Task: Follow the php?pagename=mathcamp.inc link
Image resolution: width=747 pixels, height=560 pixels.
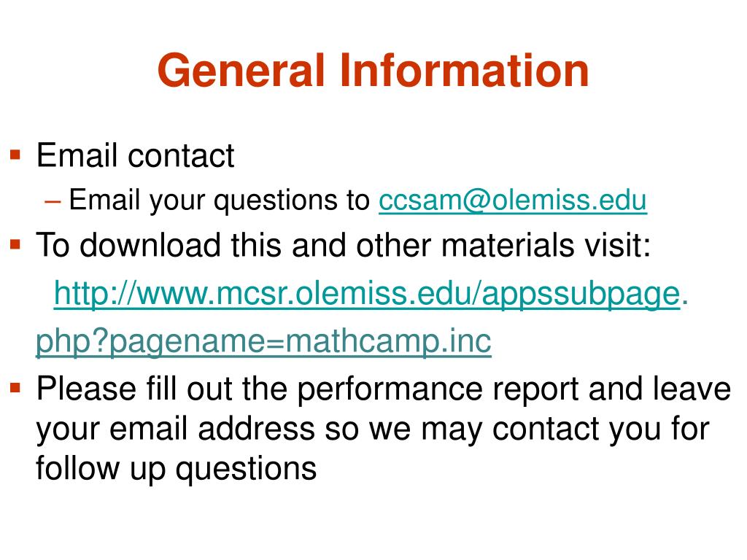Action: tap(263, 341)
